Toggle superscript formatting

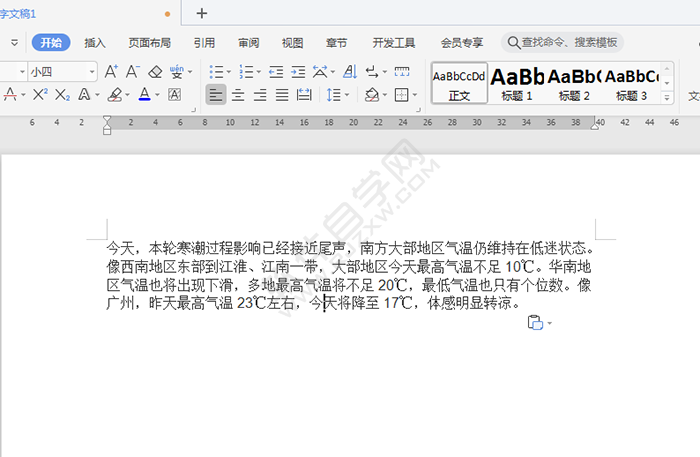click(40, 95)
